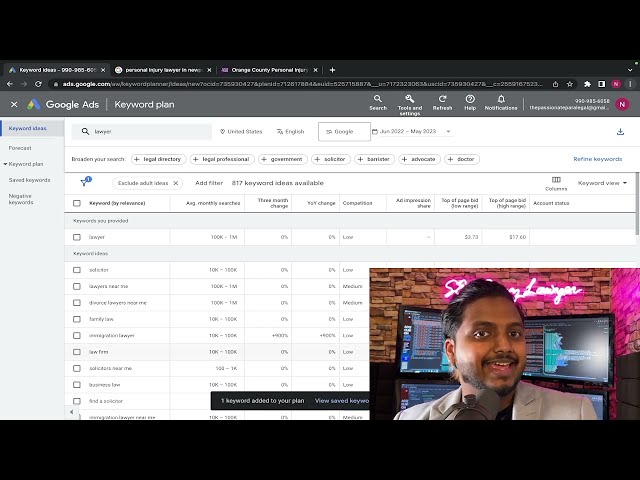Screen dimensions: 640x480
Task: Add legal directory to broaden search
Action: [x=158, y=159]
